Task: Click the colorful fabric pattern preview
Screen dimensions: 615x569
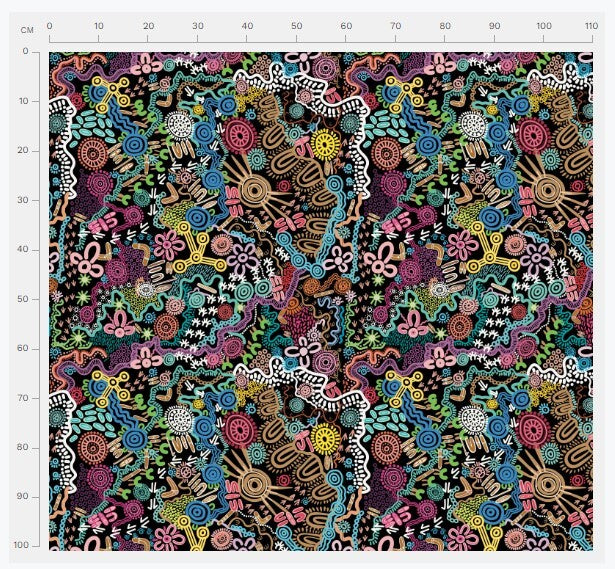Action: point(322,300)
